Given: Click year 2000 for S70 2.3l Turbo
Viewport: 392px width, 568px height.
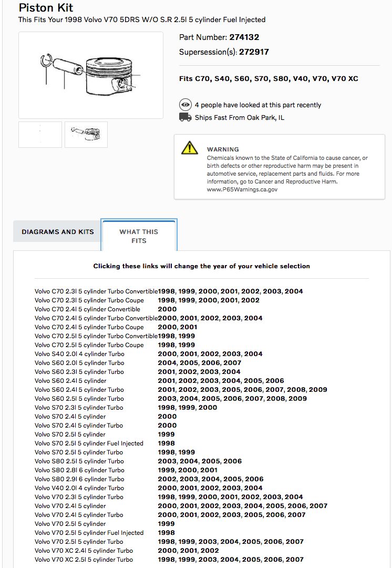Looking at the screenshot, I should pos(208,408).
